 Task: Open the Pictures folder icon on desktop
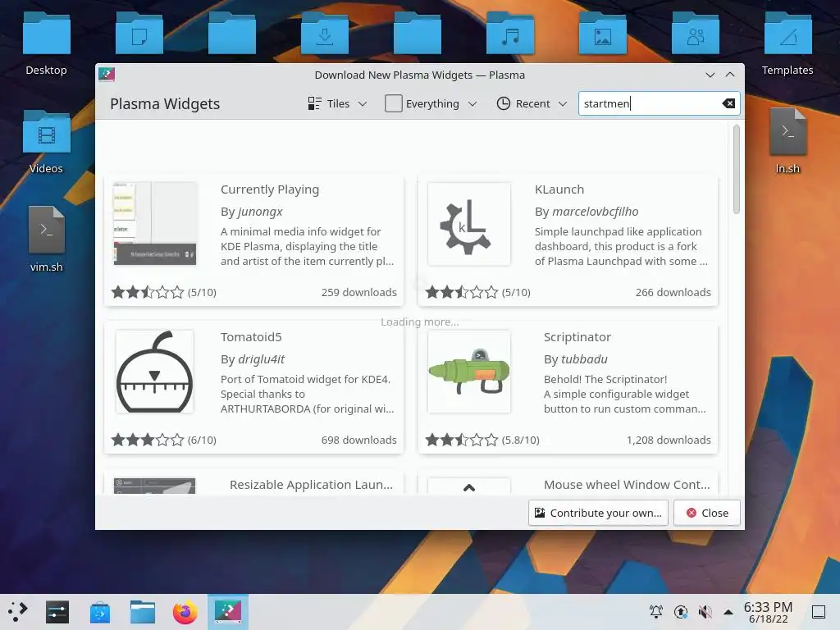click(603, 33)
